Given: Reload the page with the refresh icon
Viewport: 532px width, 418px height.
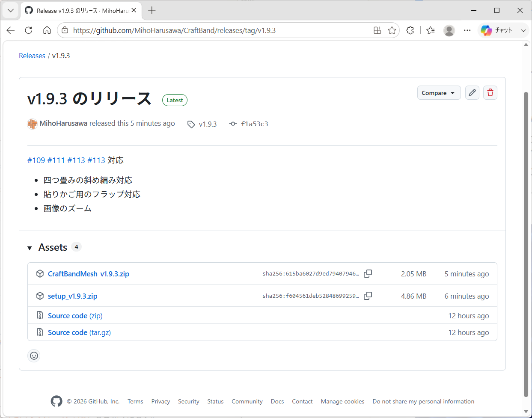Looking at the screenshot, I should (29, 30).
